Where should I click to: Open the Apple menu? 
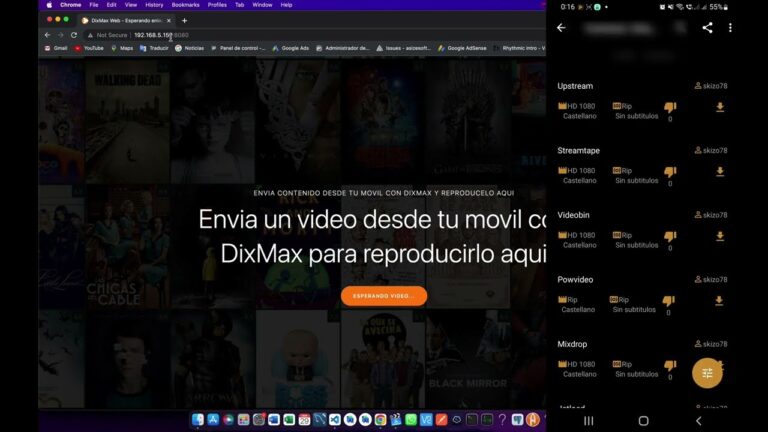tap(49, 5)
